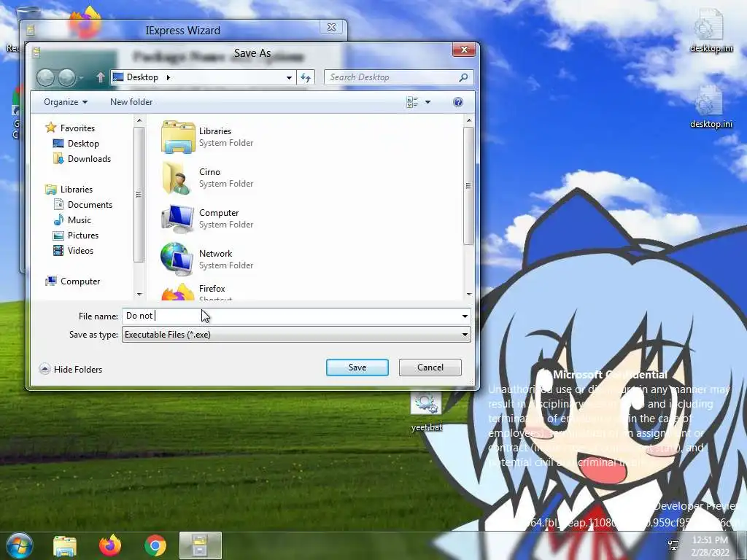Click the refresh button next to address bar
The height and width of the screenshot is (560, 747).
[x=306, y=77]
